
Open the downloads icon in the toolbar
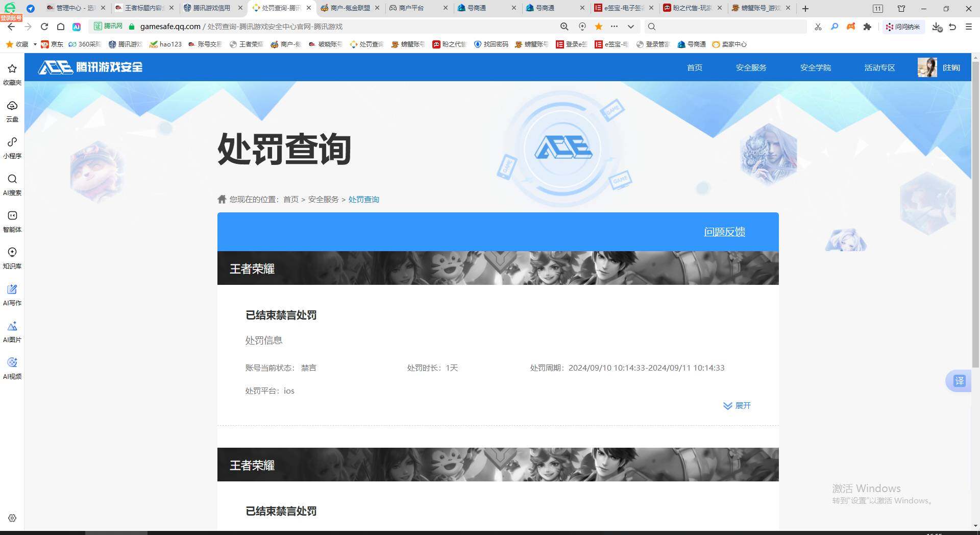(936, 27)
